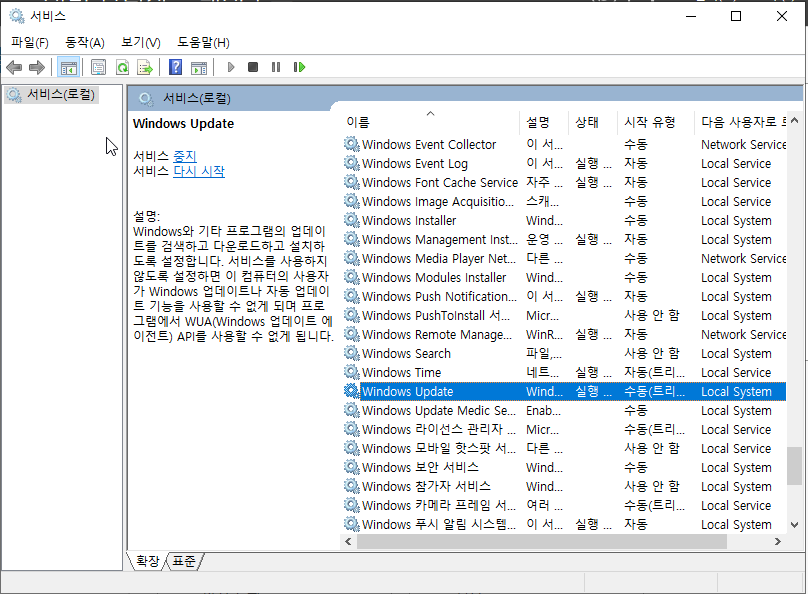Click the horizontal scrollbar thumb

[542, 541]
